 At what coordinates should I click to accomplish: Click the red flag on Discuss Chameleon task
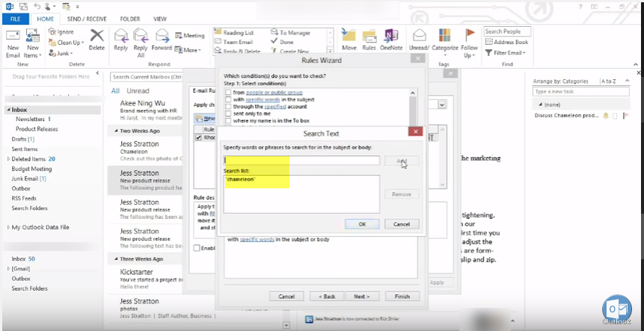coord(626,116)
